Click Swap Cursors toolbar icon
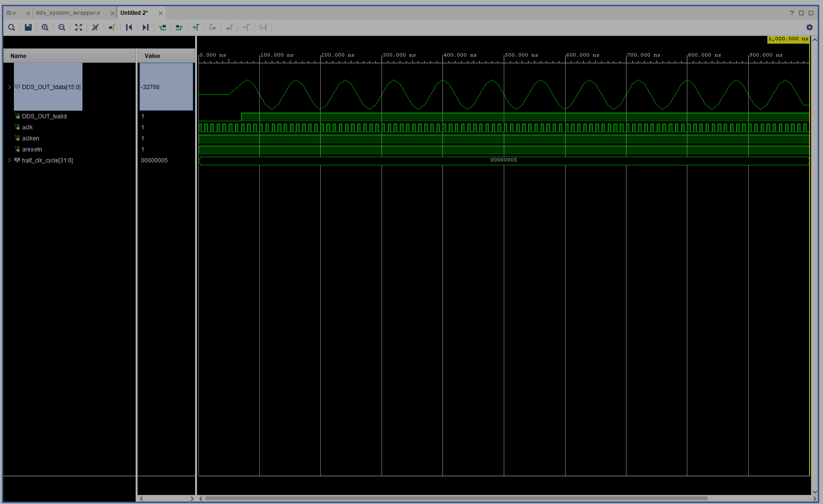 263,27
